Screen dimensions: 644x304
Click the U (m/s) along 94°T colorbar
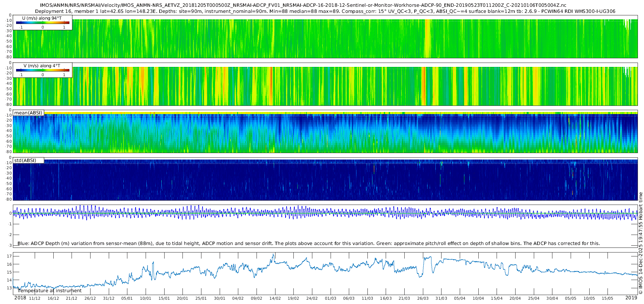coord(43,23)
